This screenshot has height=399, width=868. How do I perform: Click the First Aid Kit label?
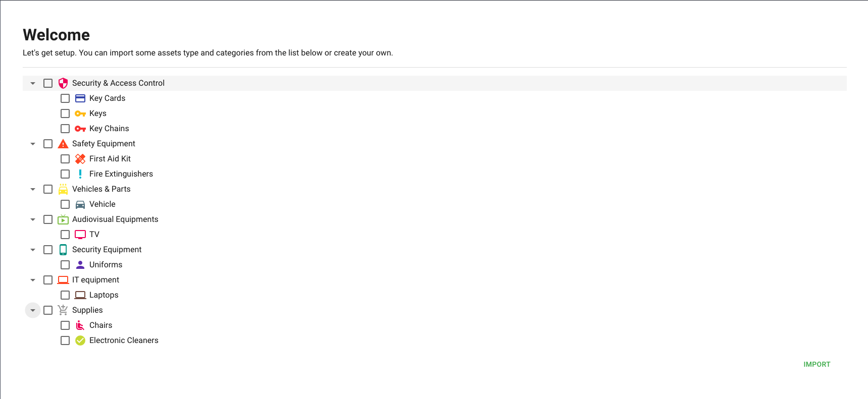110,159
